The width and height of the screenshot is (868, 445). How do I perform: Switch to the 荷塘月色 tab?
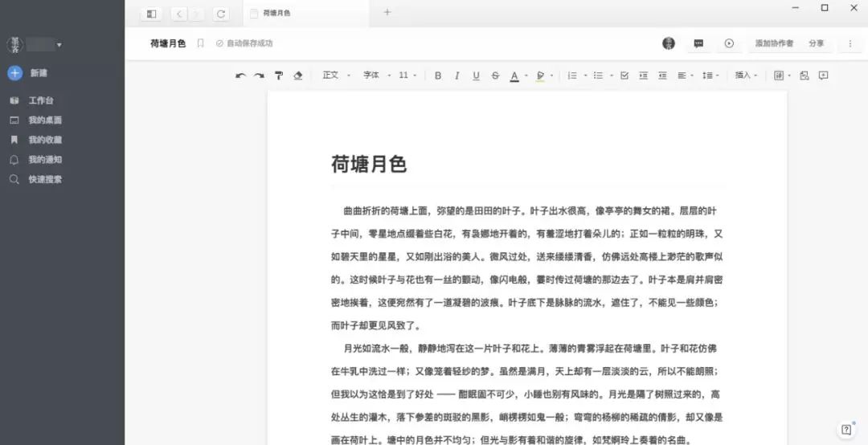[x=305, y=14]
